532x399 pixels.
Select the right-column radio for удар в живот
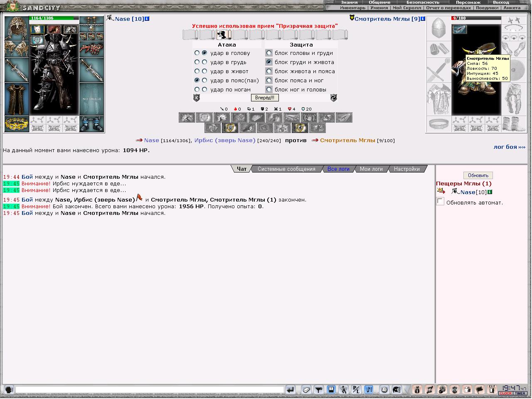click(x=204, y=71)
